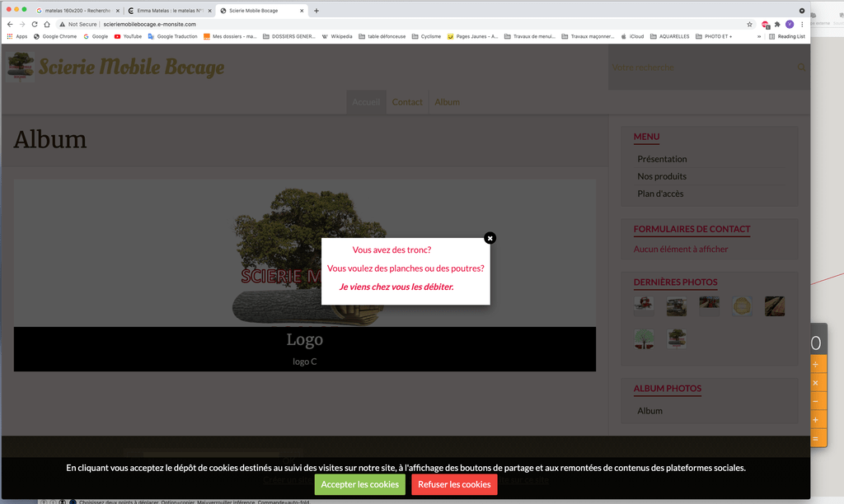Open the Chrome three-dot menu
The height and width of the screenshot is (504, 844).
(x=802, y=24)
